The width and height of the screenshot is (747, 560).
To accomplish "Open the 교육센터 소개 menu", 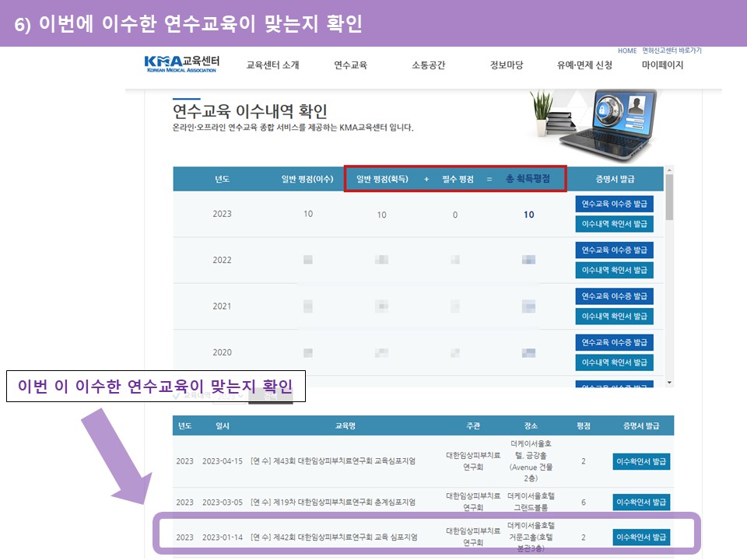I will point(272,65).
